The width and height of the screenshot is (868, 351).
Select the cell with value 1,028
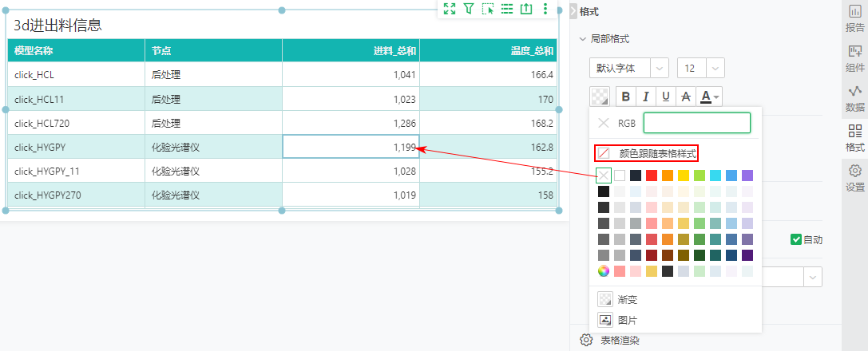[351, 171]
